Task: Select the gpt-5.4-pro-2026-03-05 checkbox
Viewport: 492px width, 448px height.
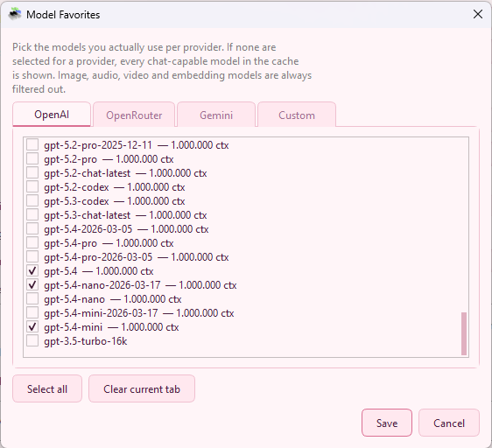Action: (32, 257)
